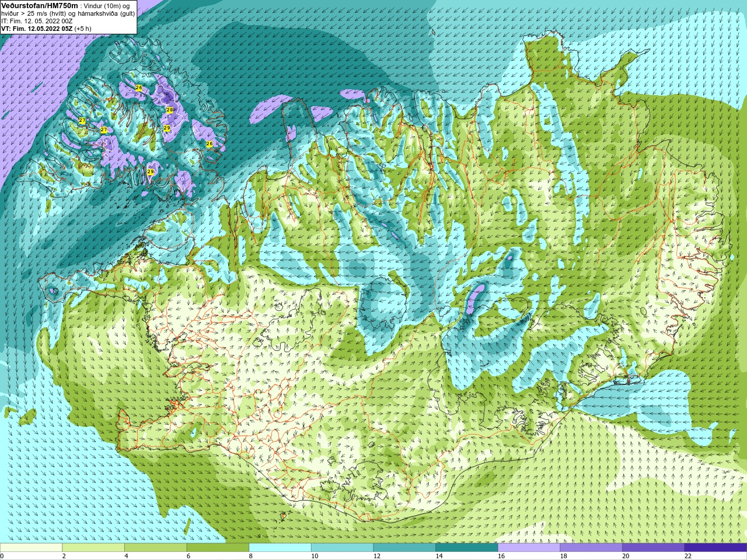Click the legend scale number 16
The height and width of the screenshot is (560, 747).
coord(501,556)
